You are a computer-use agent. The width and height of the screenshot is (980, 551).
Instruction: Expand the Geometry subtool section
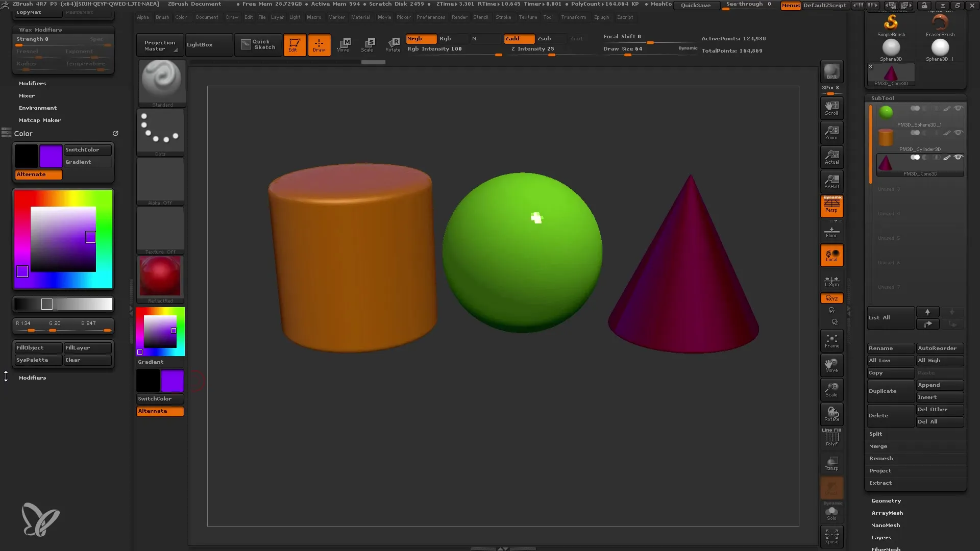pyautogui.click(x=887, y=500)
